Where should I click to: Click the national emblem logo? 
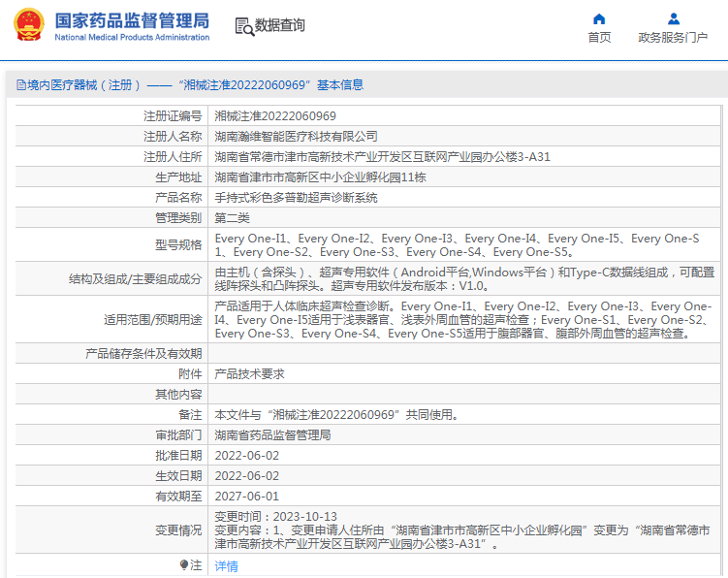coord(29,25)
